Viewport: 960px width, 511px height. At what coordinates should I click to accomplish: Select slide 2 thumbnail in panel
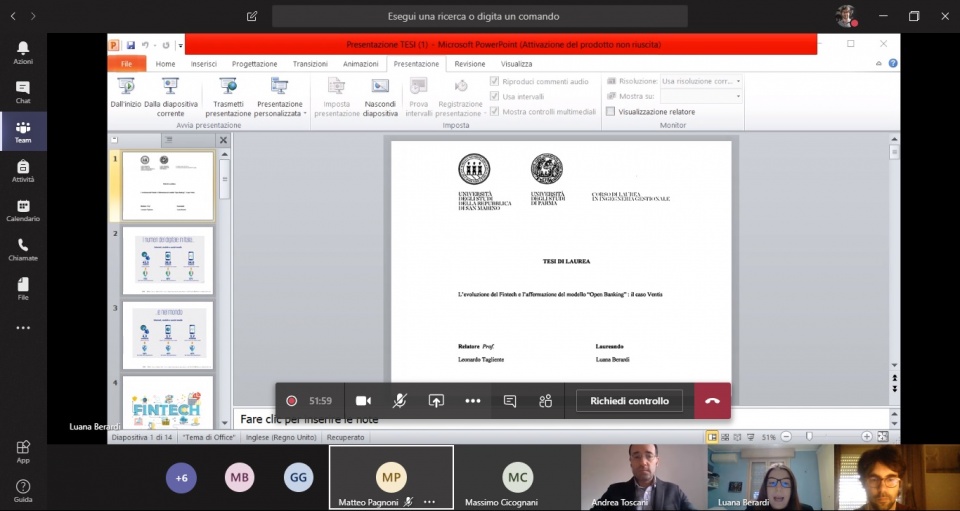coord(168,261)
